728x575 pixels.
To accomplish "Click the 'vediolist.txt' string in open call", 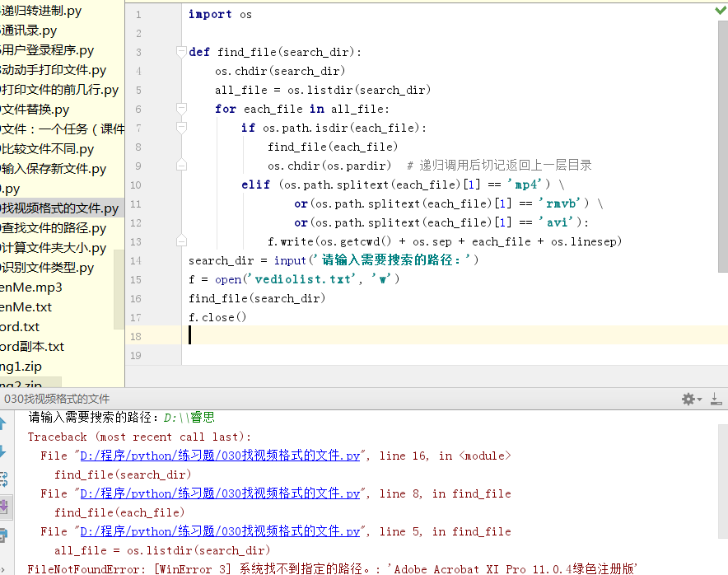I will pos(301,279).
